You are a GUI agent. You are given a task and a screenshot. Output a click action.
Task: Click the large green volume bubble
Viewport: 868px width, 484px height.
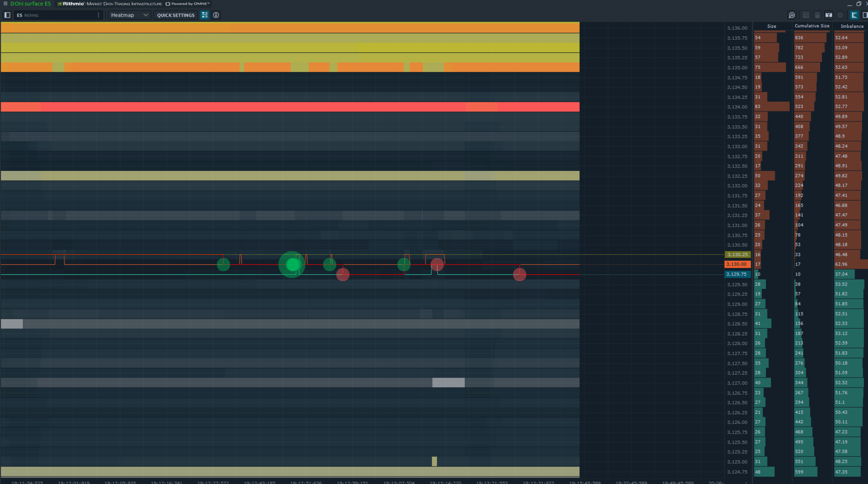pos(292,265)
